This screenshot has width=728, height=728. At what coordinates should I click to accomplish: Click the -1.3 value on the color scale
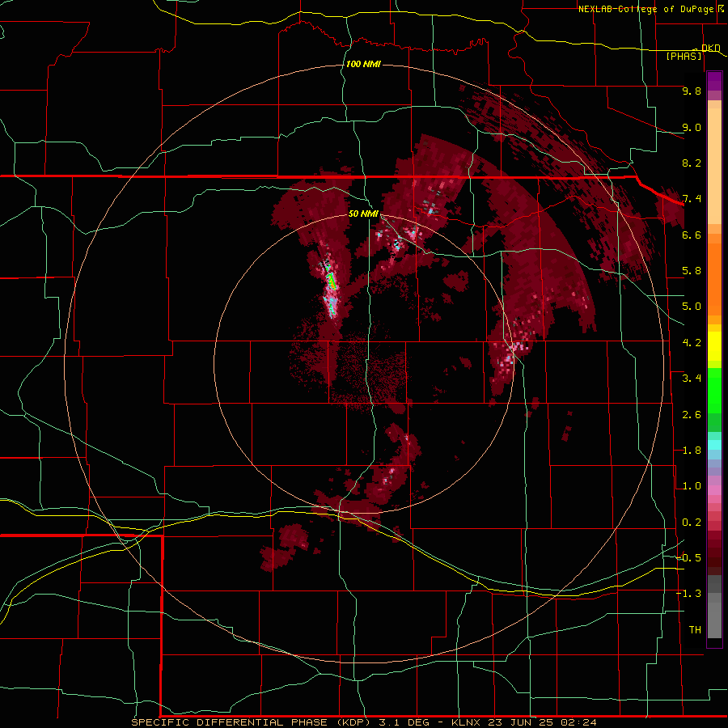point(688,594)
